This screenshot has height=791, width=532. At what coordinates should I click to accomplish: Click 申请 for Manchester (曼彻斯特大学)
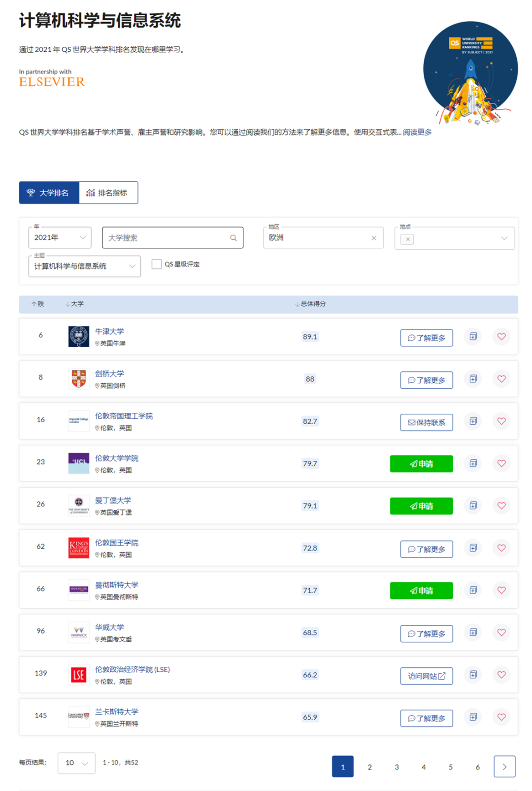coord(422,591)
